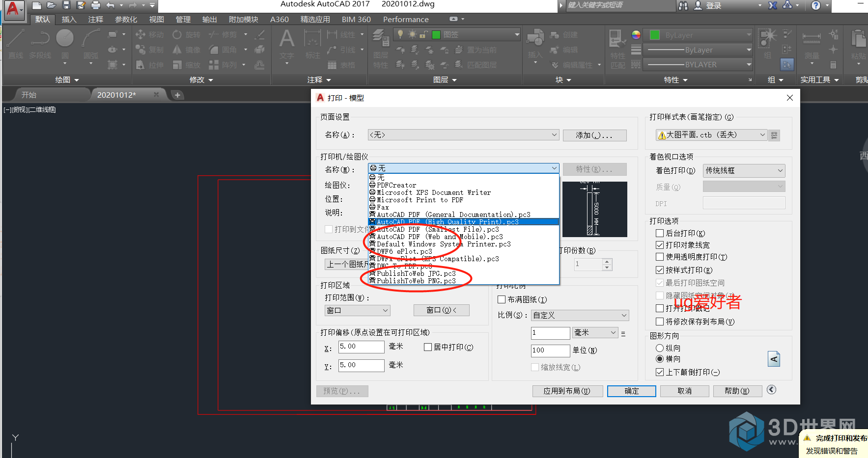Open the shade plot 传统线框 dropdown

(x=744, y=170)
